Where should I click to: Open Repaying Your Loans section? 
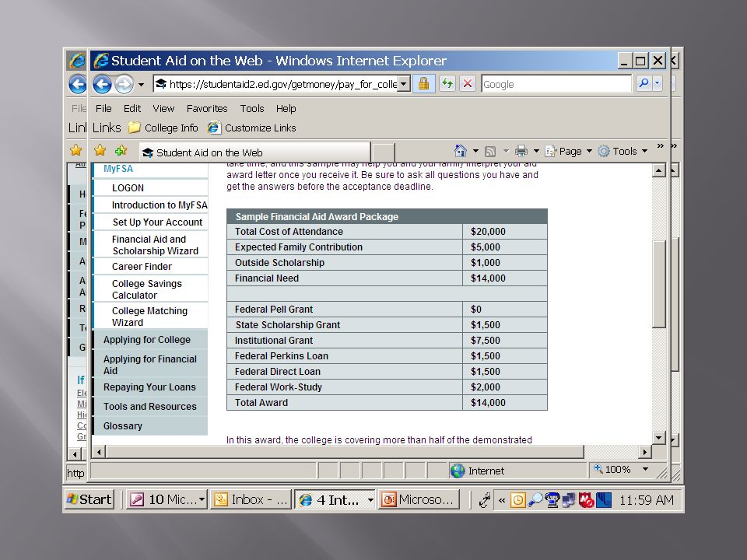(149, 387)
